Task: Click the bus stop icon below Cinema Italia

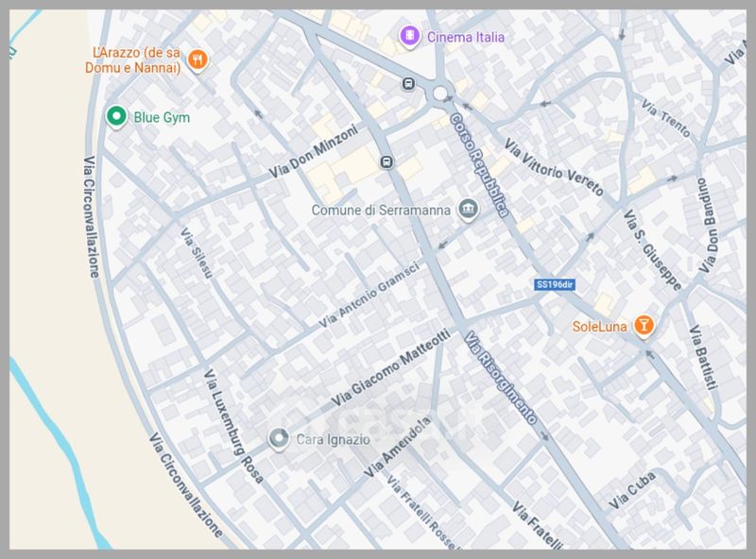Action: [x=408, y=83]
